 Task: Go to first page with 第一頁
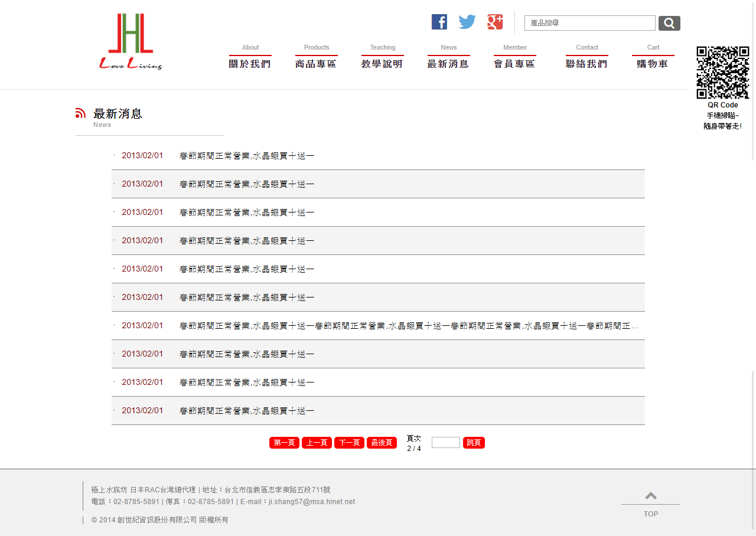click(x=284, y=443)
